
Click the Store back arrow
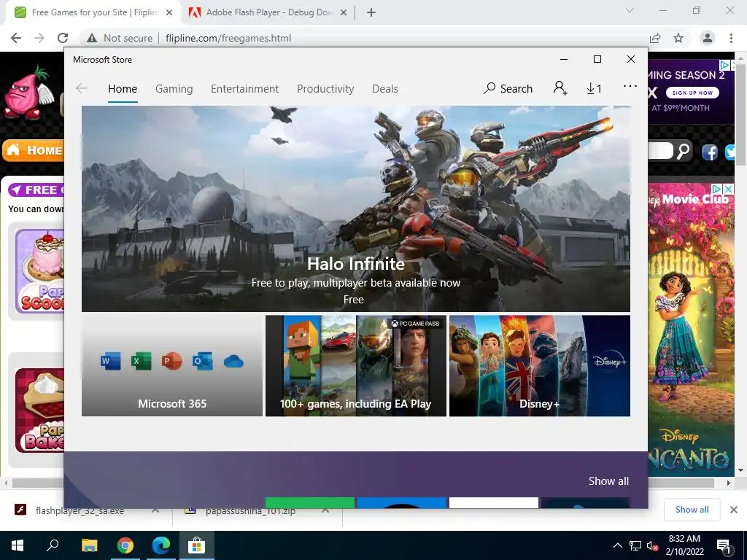click(82, 88)
